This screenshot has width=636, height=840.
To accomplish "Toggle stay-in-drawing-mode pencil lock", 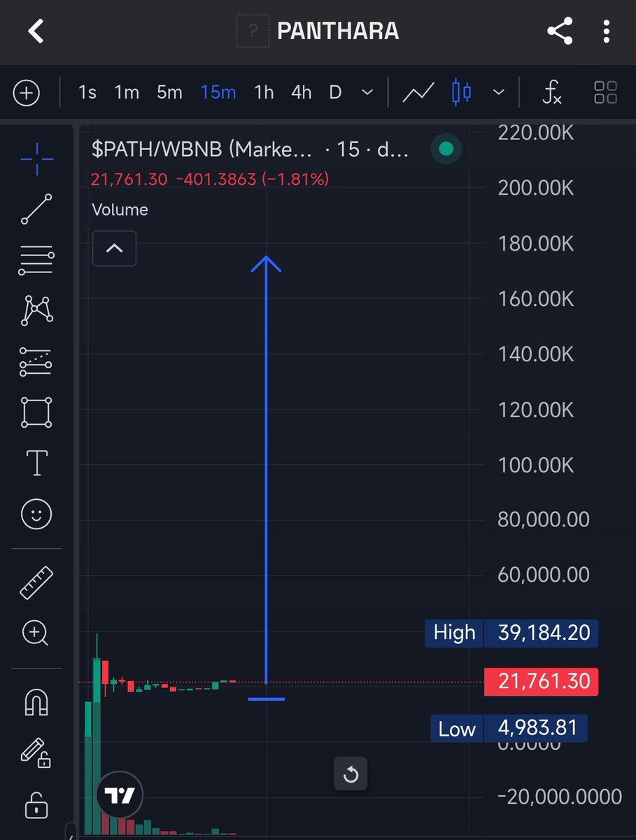I will tap(35, 752).
